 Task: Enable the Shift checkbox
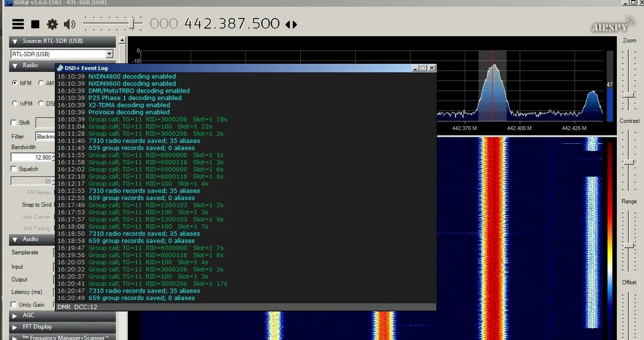click(x=14, y=122)
